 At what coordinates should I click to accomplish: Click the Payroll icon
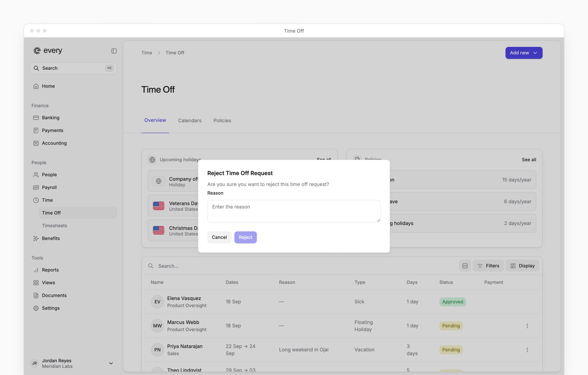(36, 187)
